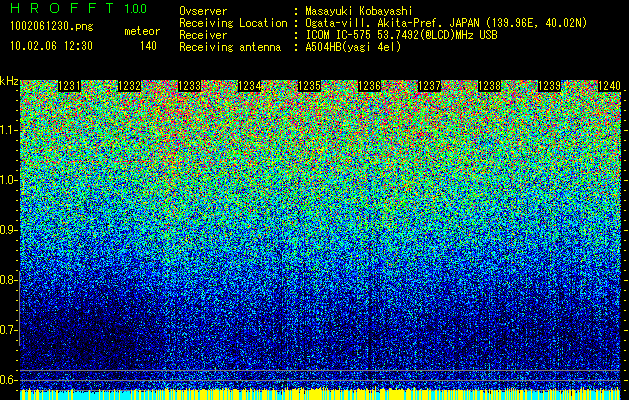The image size is (629, 400).
Task: Click the 1238 time marker
Action: point(489,86)
